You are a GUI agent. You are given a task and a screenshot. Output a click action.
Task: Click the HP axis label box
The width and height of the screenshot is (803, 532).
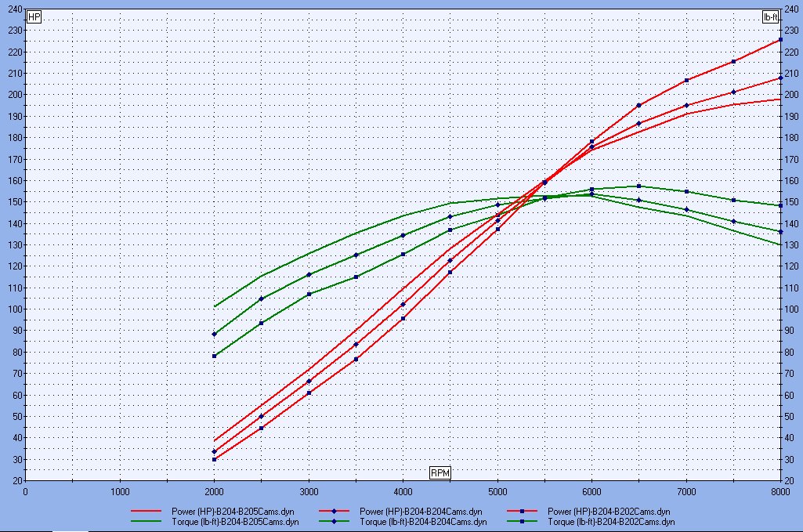(34, 17)
